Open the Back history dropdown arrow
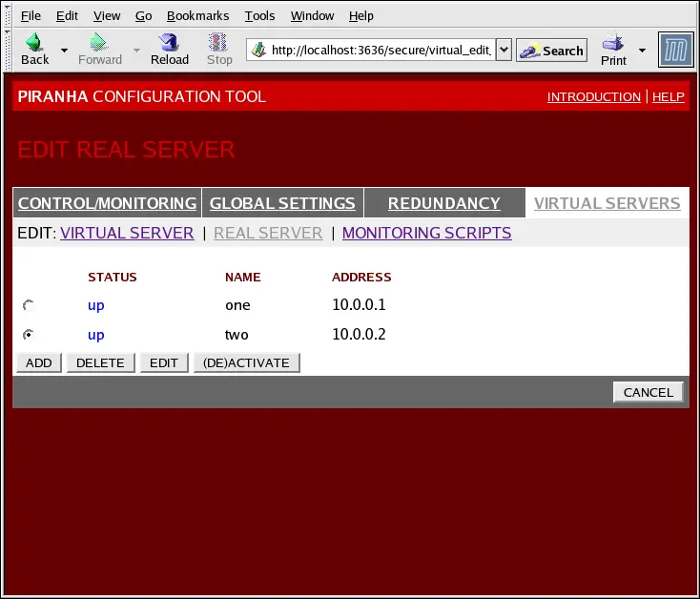This screenshot has height=599, width=700. pyautogui.click(x=64, y=50)
